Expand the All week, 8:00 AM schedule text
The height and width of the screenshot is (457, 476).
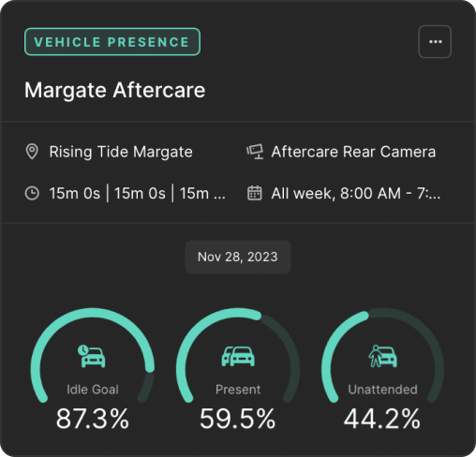coord(356,193)
